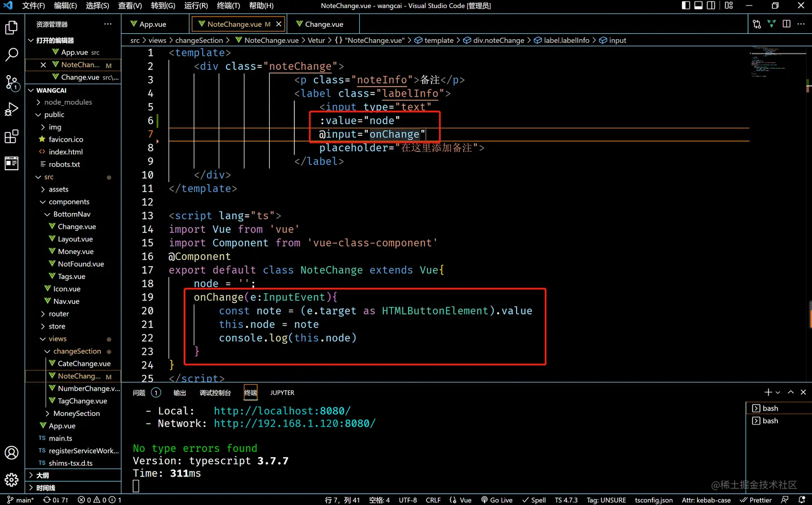Toggle secondary side bar layout icon
812x505 pixels.
pyautogui.click(x=711, y=5)
